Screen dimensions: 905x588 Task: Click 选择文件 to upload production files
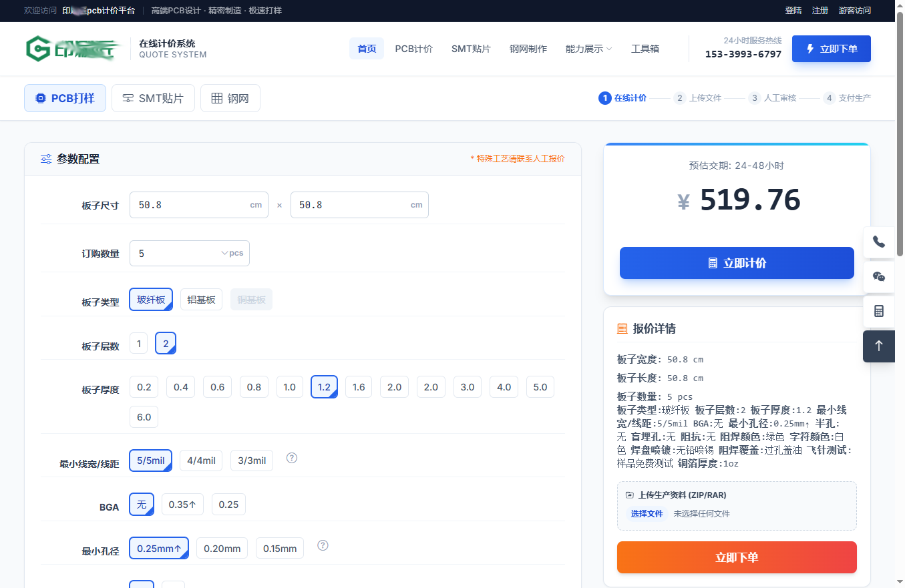647,513
